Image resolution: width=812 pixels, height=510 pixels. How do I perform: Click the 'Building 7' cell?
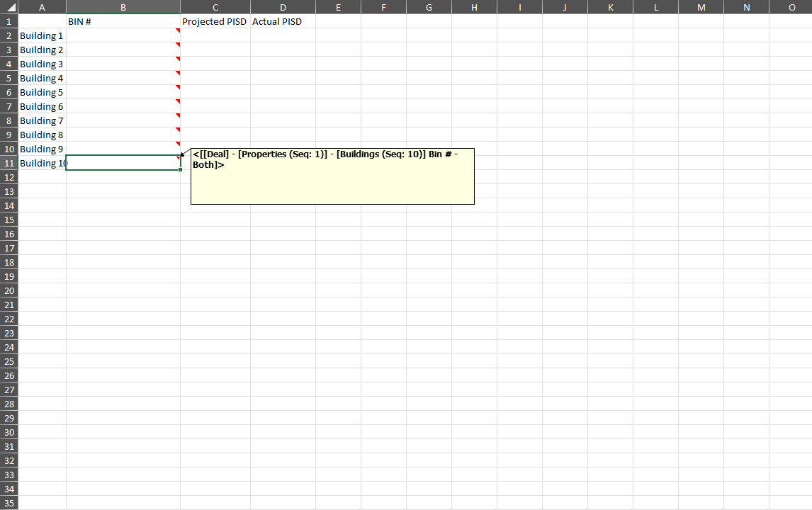click(42, 120)
